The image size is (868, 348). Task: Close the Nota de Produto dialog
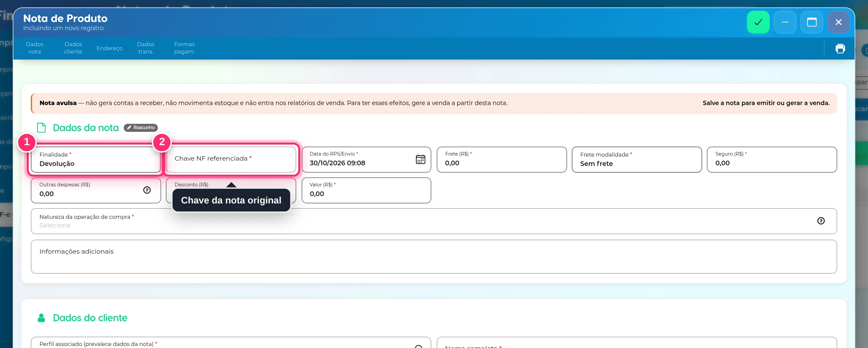(x=838, y=22)
